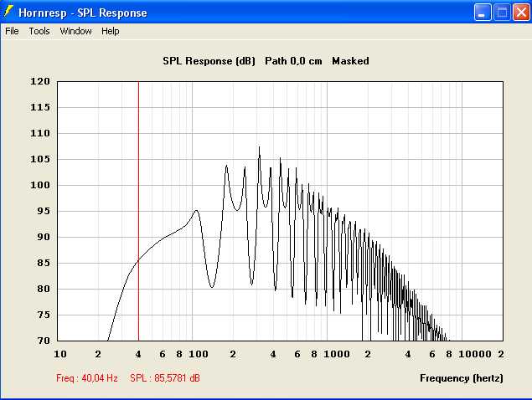Open the Tools menu
Viewport: 532px width, 400px height.
click(x=39, y=31)
